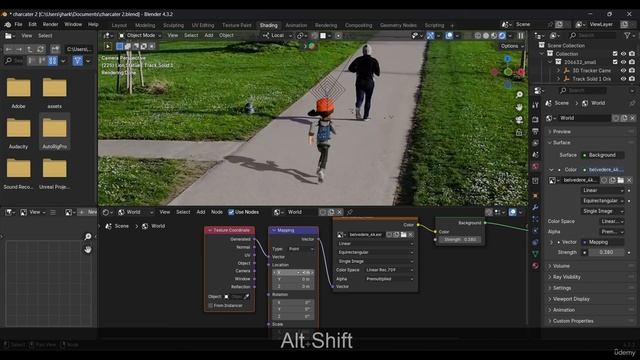Open the Object Mode dropdown
Image resolution: width=640 pixels, height=360 pixels.
(x=140, y=36)
